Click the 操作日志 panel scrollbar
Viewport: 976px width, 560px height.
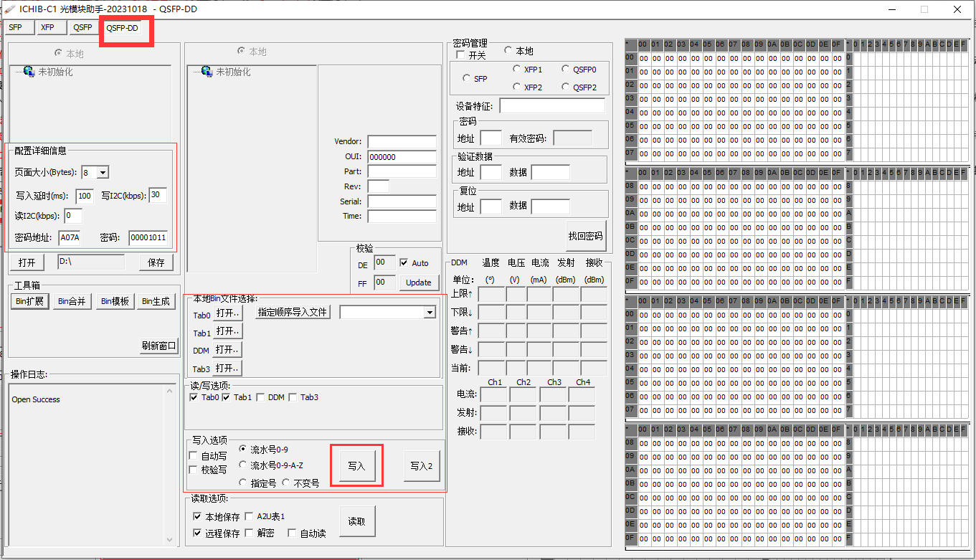(171, 466)
